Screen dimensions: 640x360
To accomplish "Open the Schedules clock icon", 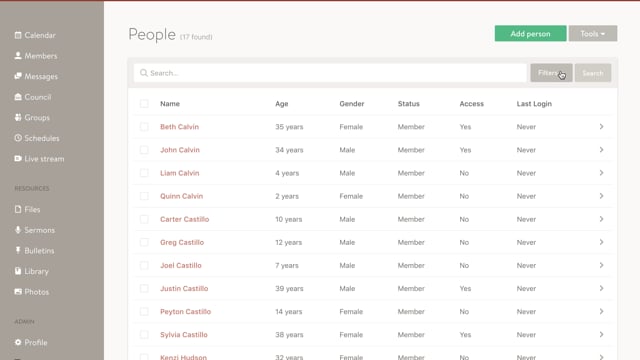I will pyautogui.click(x=18, y=138).
